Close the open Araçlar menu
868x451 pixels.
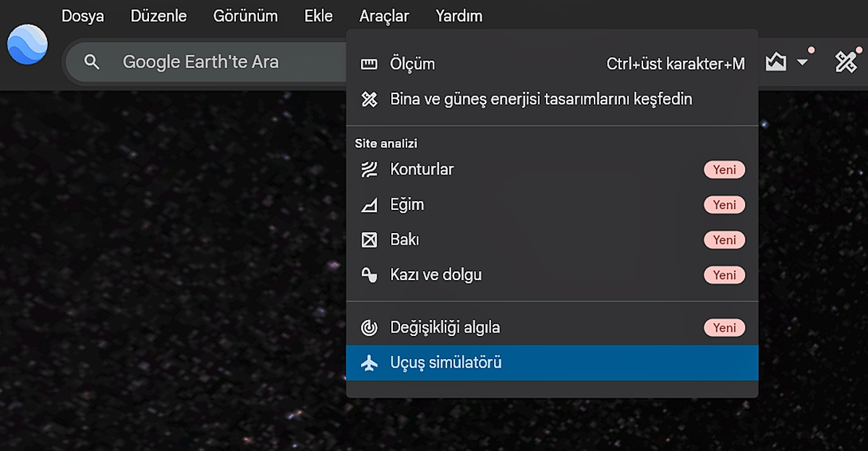384,16
